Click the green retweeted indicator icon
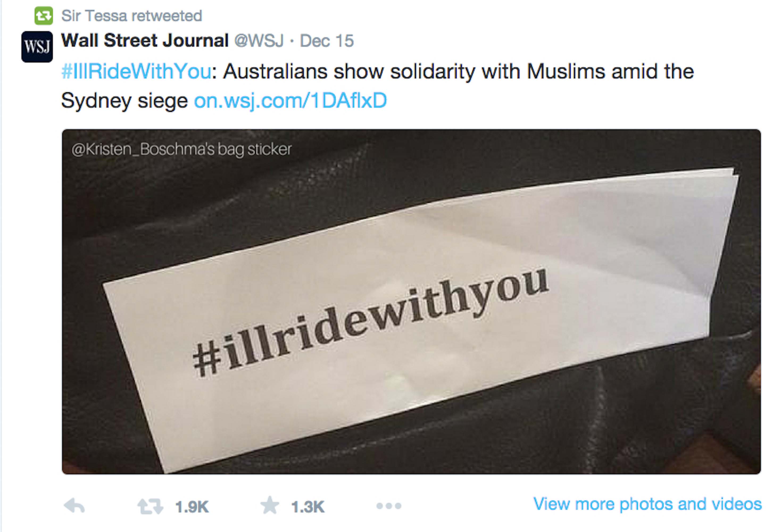This screenshot has width=777, height=532. (x=43, y=15)
